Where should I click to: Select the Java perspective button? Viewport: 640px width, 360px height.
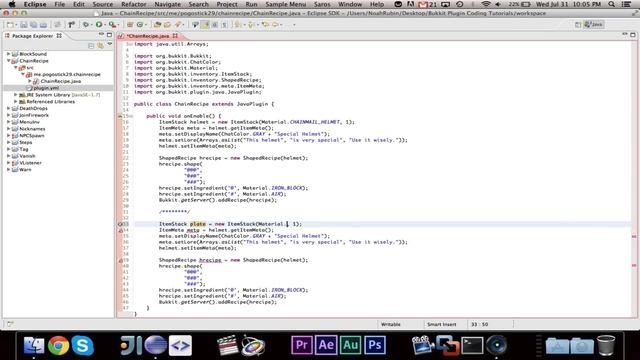(x=594, y=25)
